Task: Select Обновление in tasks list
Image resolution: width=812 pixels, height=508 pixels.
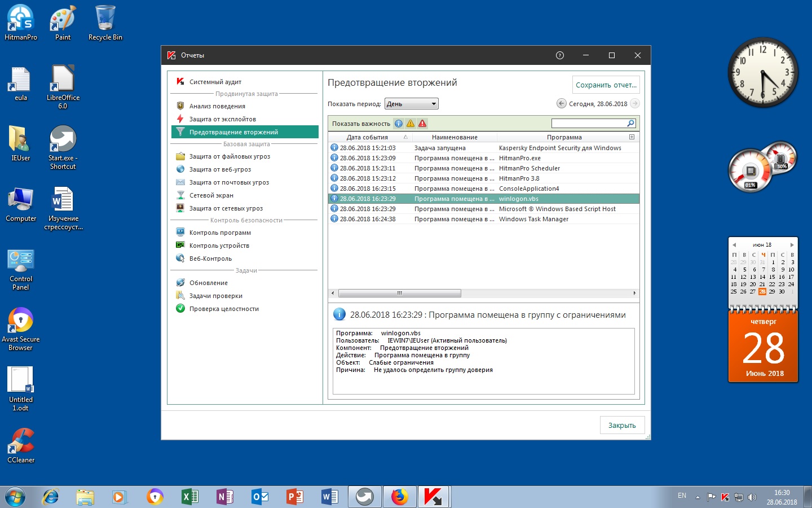Action: pos(208,283)
